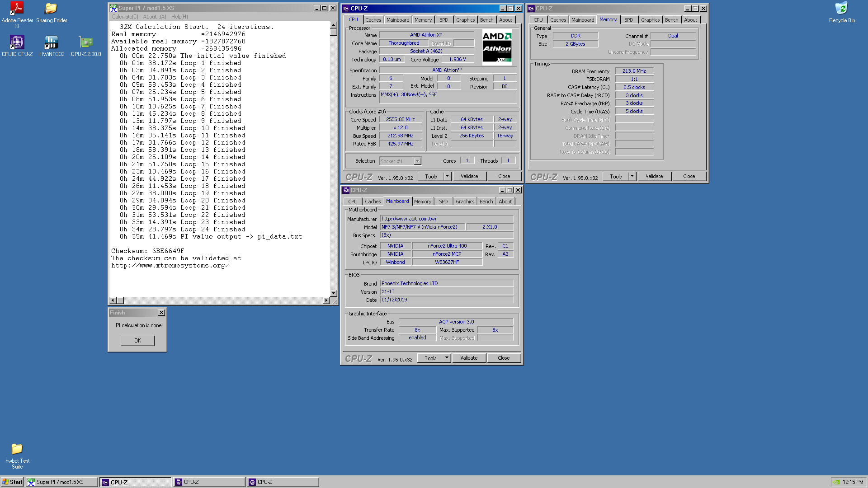The width and height of the screenshot is (868, 488).
Task: Click CAS# Latency 2.5 clocks value
Action: pyautogui.click(x=634, y=87)
